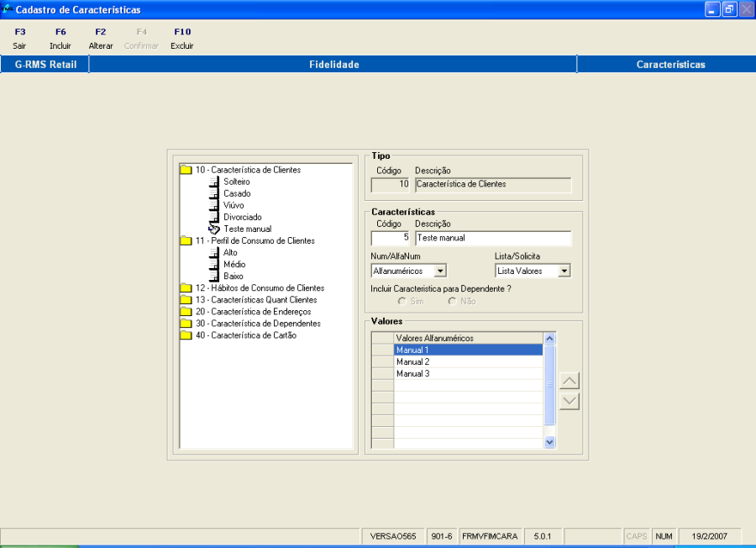The image size is (756, 548).
Task: Select the Médio tree entry
Action: (234, 265)
